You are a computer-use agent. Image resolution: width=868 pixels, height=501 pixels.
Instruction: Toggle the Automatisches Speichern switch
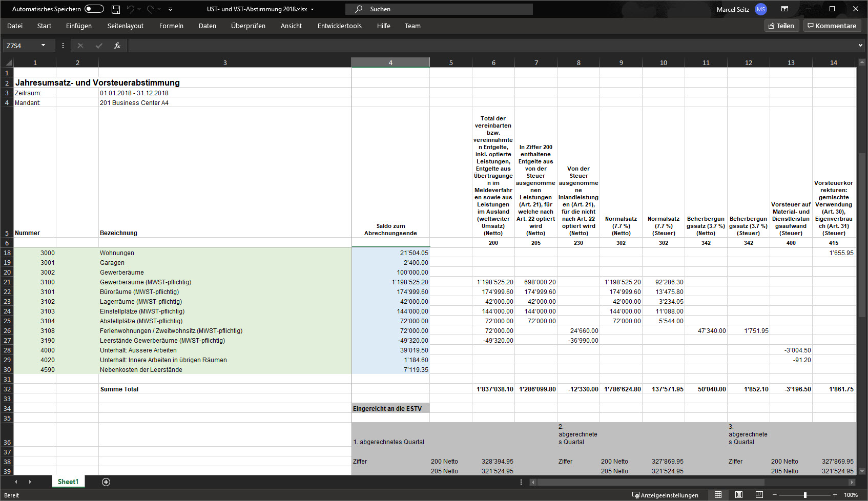click(94, 9)
